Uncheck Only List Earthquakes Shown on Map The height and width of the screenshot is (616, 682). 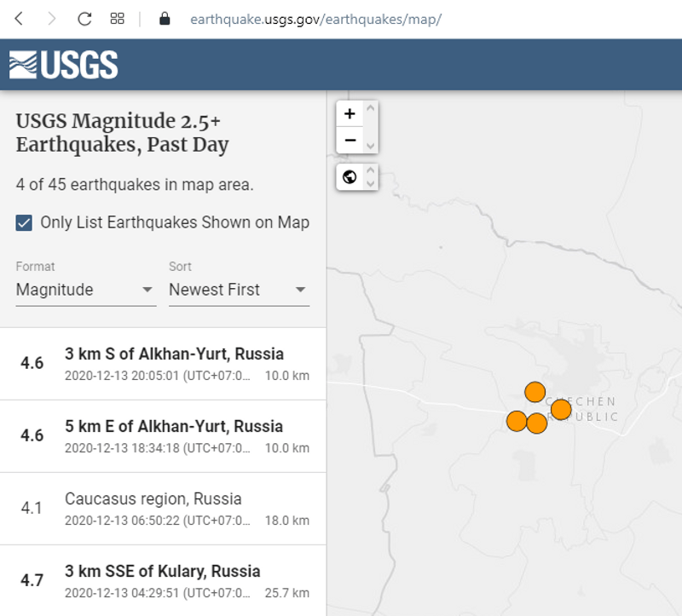click(x=25, y=222)
